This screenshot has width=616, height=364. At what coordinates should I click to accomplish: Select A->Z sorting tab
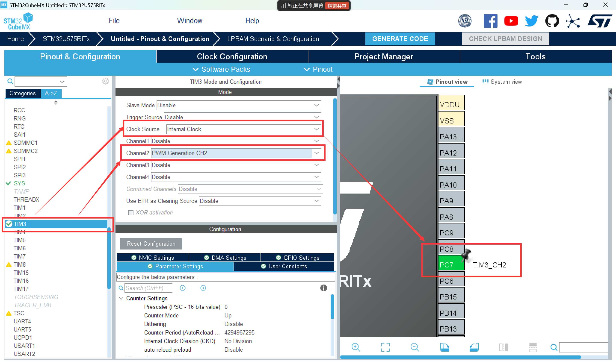click(51, 93)
